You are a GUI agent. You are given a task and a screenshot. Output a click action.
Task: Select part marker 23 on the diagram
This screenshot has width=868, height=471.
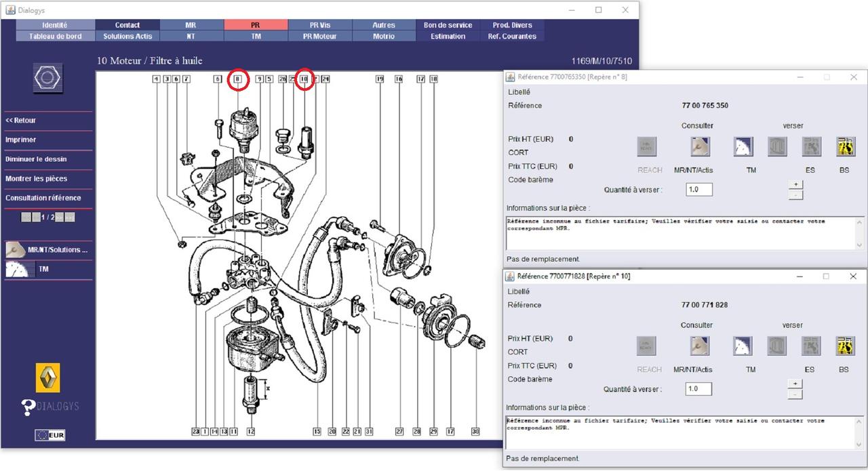[195, 431]
